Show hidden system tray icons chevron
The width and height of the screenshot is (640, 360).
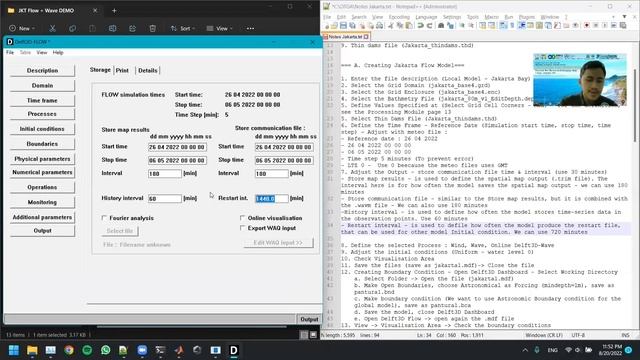pos(525,350)
